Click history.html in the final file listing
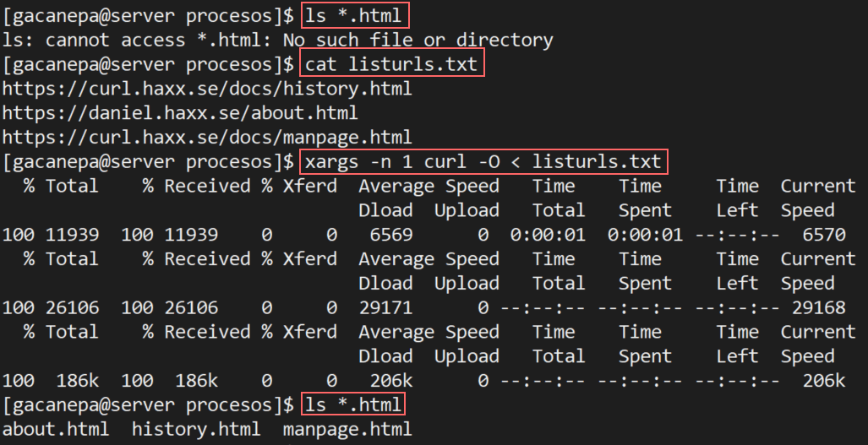Screen dimensions: 868x445 [195, 430]
